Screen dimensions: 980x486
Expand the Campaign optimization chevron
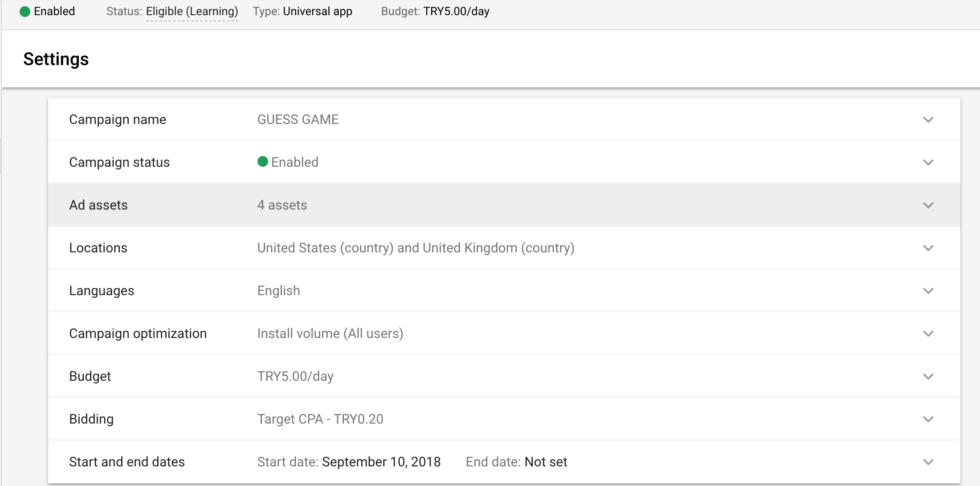[928, 334]
